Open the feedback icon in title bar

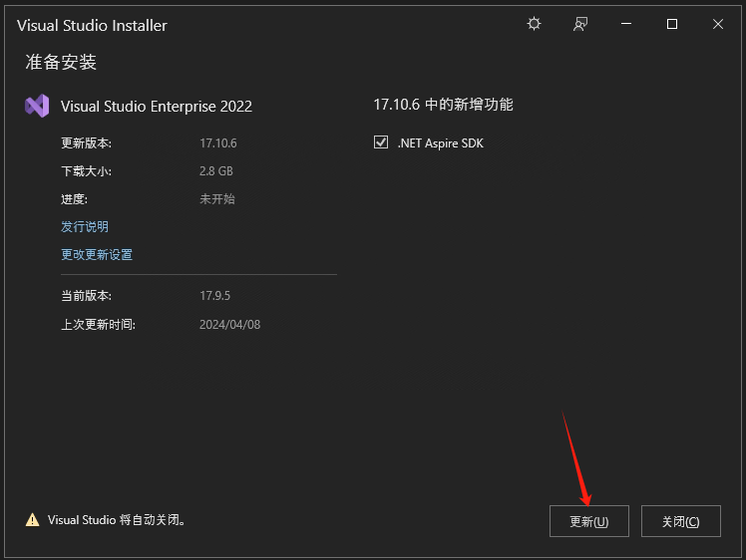[x=580, y=24]
